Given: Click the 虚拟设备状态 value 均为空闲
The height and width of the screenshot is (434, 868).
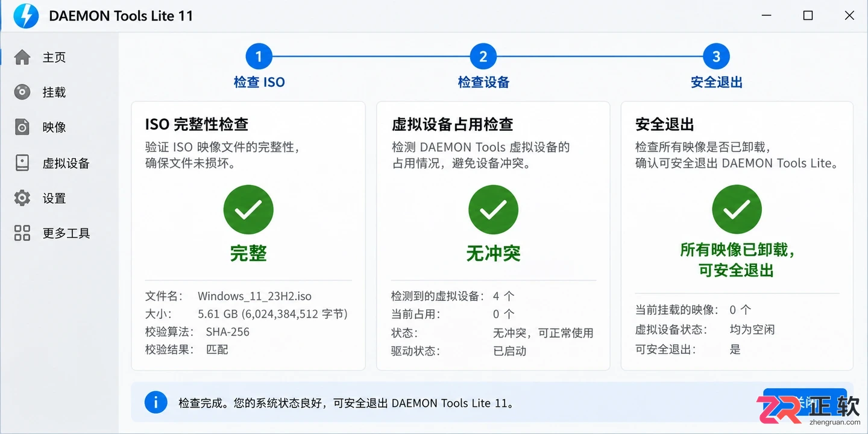Looking at the screenshot, I should click(x=752, y=330).
